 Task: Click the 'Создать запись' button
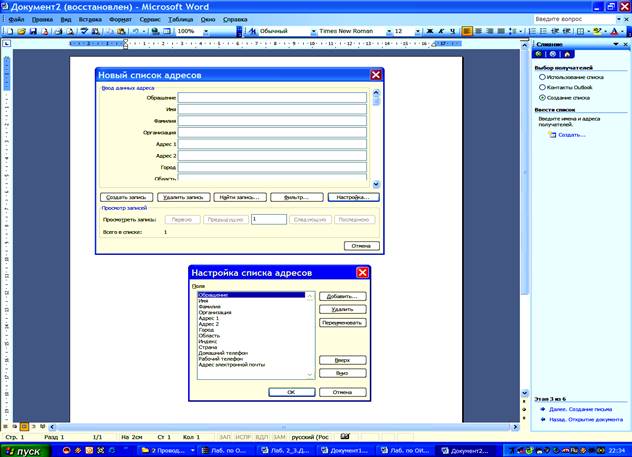click(126, 197)
